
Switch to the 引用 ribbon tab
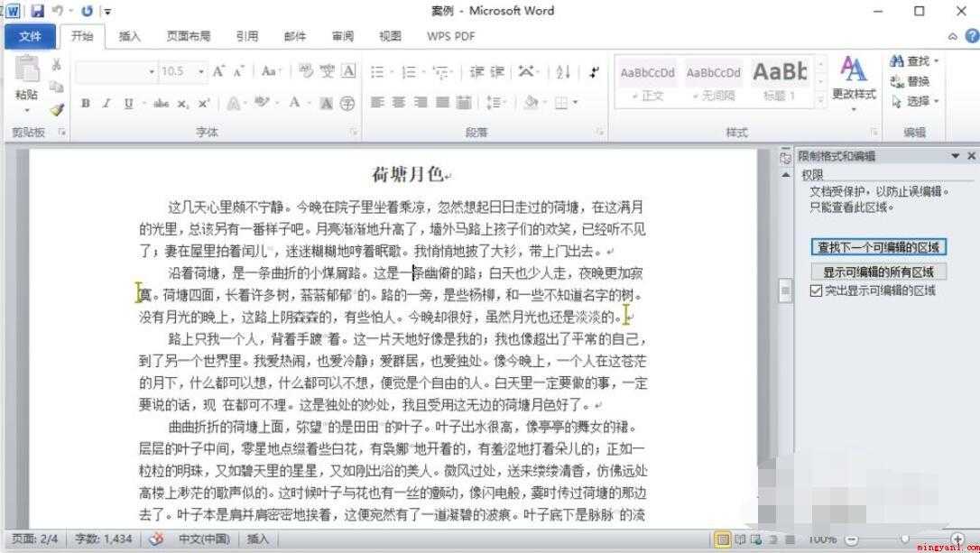click(x=247, y=36)
